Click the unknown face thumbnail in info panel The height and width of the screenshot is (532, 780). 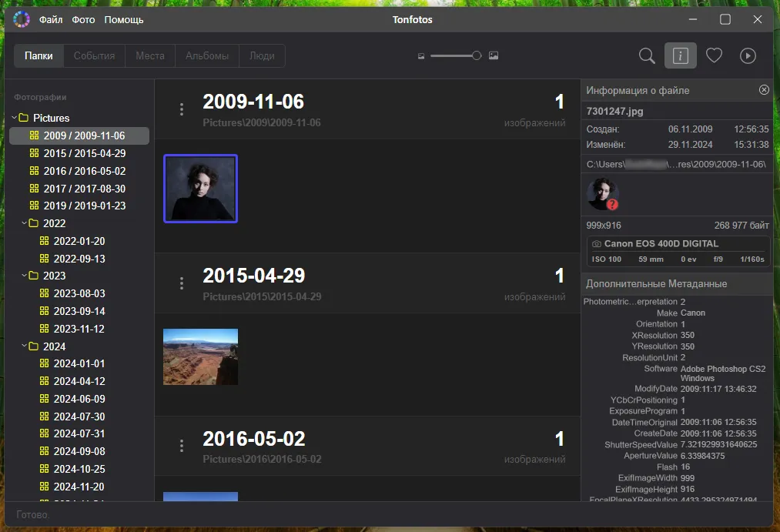(602, 194)
